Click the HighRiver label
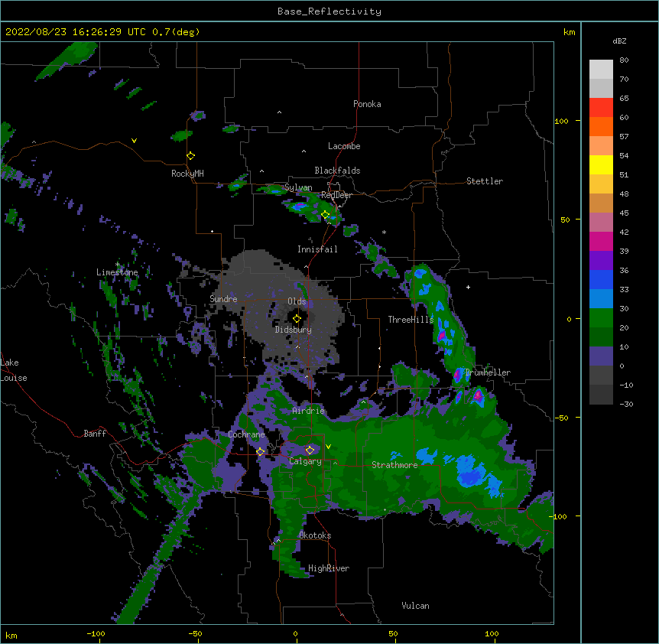 click(329, 568)
